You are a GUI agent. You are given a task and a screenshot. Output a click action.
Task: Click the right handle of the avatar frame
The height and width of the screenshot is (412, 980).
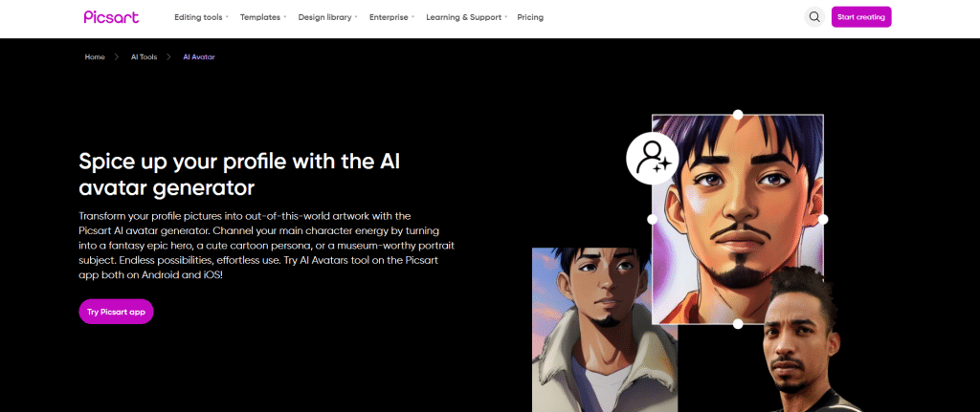click(823, 219)
